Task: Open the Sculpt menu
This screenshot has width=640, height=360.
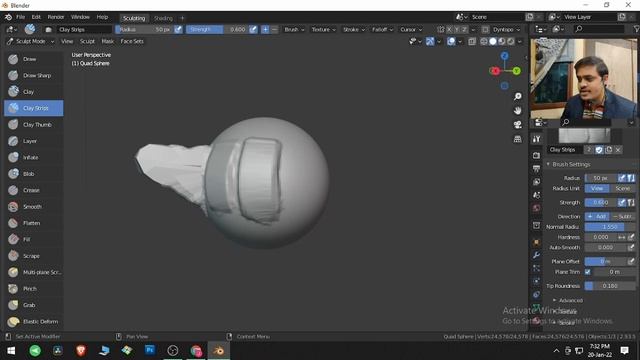Action: click(x=87, y=41)
